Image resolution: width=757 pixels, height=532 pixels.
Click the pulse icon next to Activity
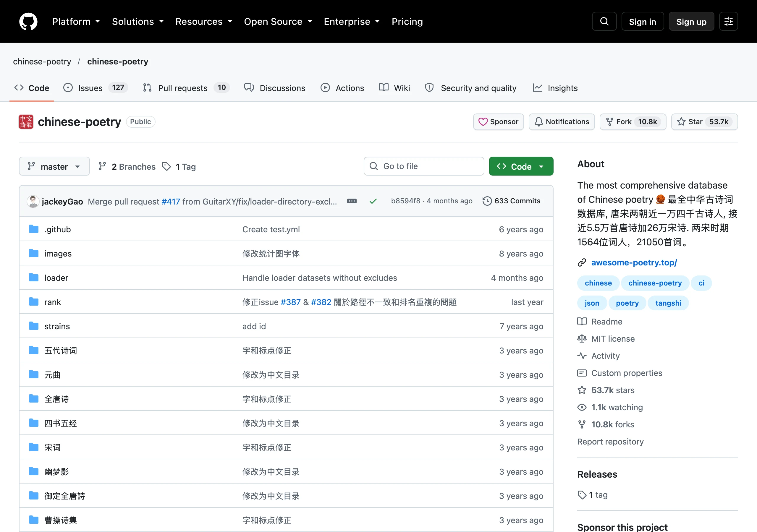pyautogui.click(x=582, y=356)
